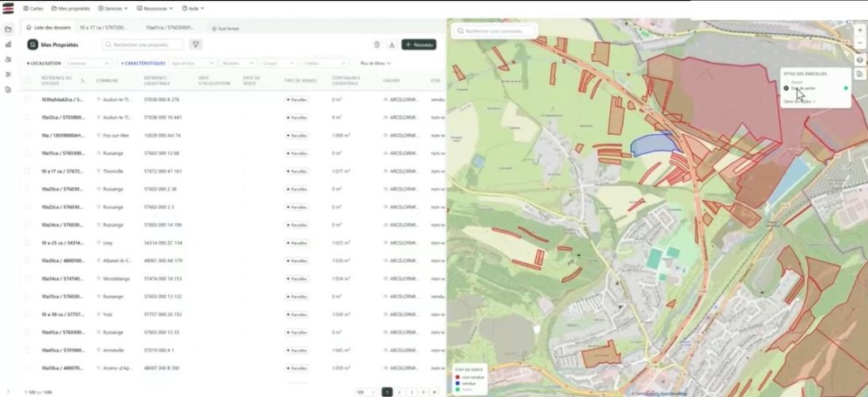Tick the checkbox for row 10a15ca Russange
The height and width of the screenshot is (397, 868).
29,153
